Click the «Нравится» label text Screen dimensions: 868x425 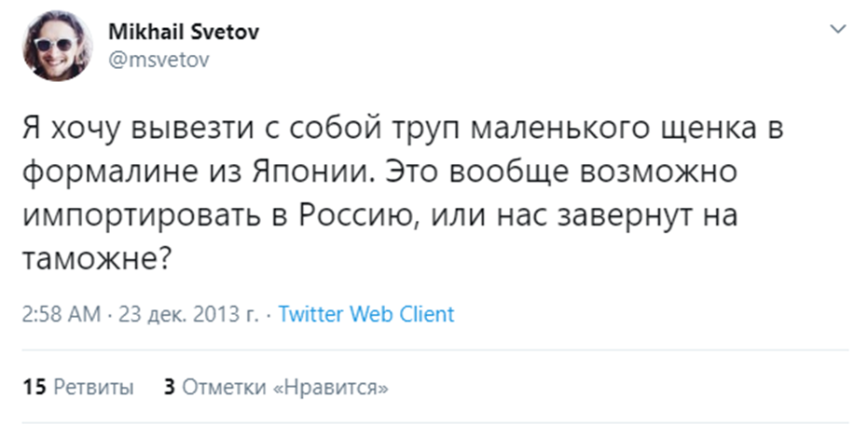330,386
